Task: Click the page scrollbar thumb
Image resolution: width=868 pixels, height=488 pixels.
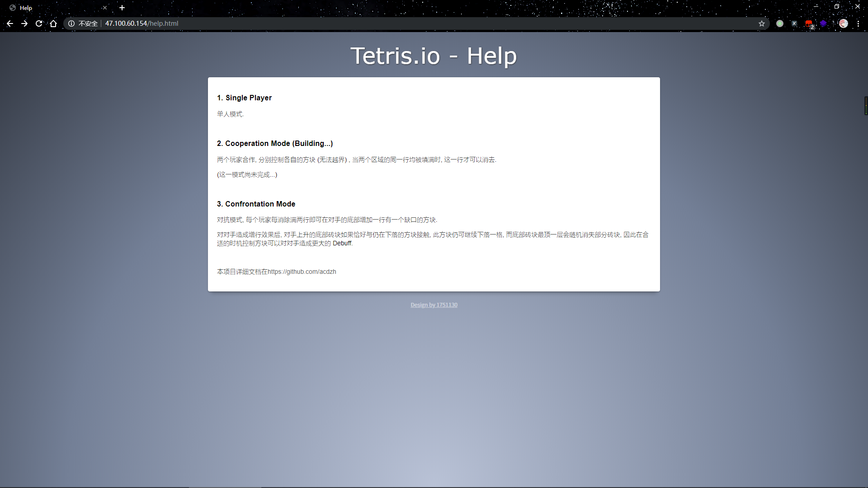Action: pyautogui.click(x=866, y=105)
